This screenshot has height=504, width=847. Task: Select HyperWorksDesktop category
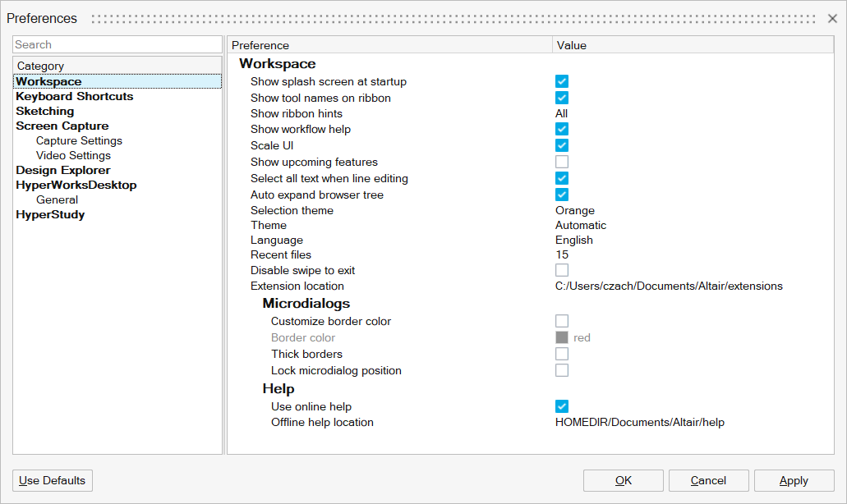76,185
